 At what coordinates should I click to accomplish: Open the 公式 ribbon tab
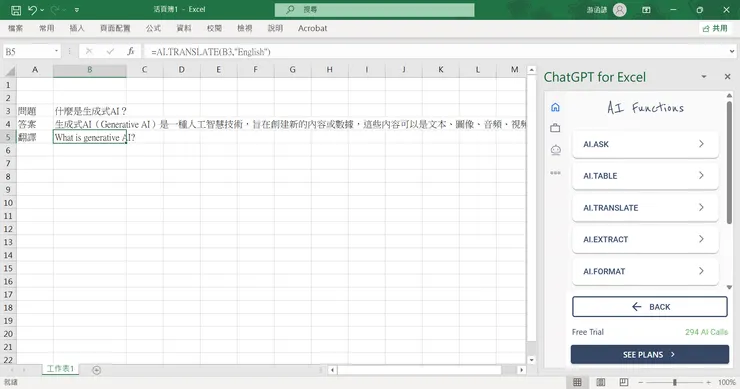point(153,28)
